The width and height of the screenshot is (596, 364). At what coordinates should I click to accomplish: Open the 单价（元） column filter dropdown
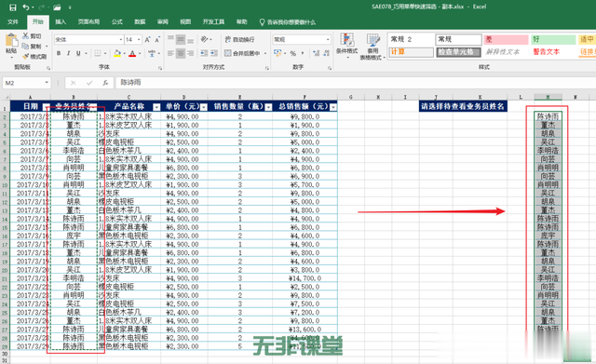tap(203, 107)
